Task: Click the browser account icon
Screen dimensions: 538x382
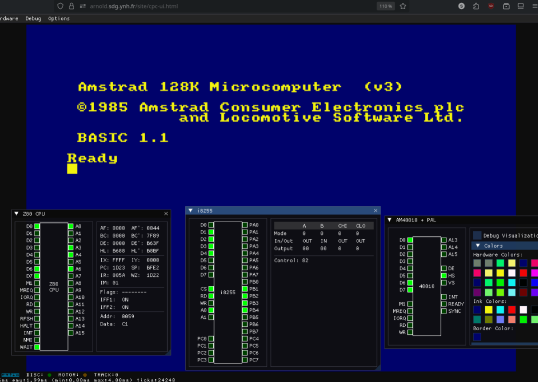Action: pyautogui.click(x=461, y=6)
